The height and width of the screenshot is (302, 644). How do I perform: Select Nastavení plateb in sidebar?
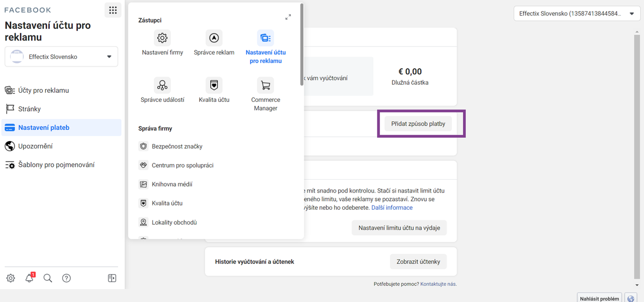tap(62, 128)
